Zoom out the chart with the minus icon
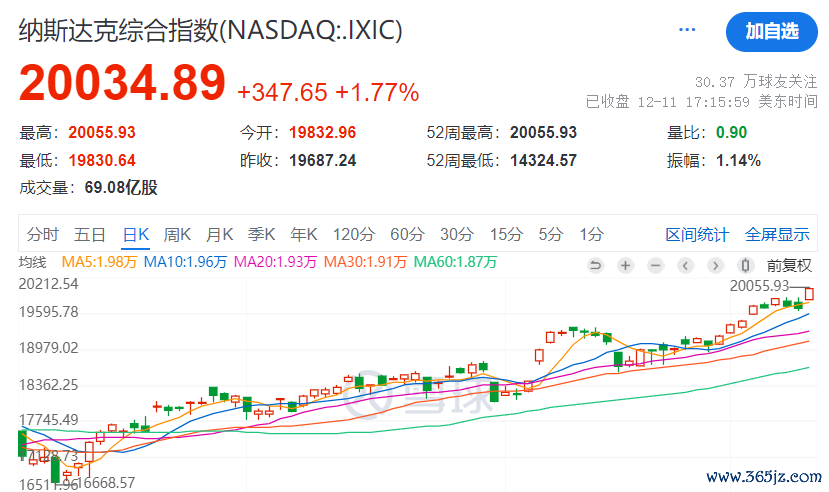 point(656,265)
